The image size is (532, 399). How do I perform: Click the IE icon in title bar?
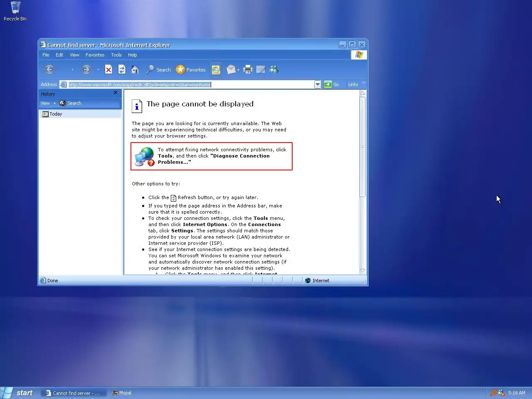pos(43,44)
